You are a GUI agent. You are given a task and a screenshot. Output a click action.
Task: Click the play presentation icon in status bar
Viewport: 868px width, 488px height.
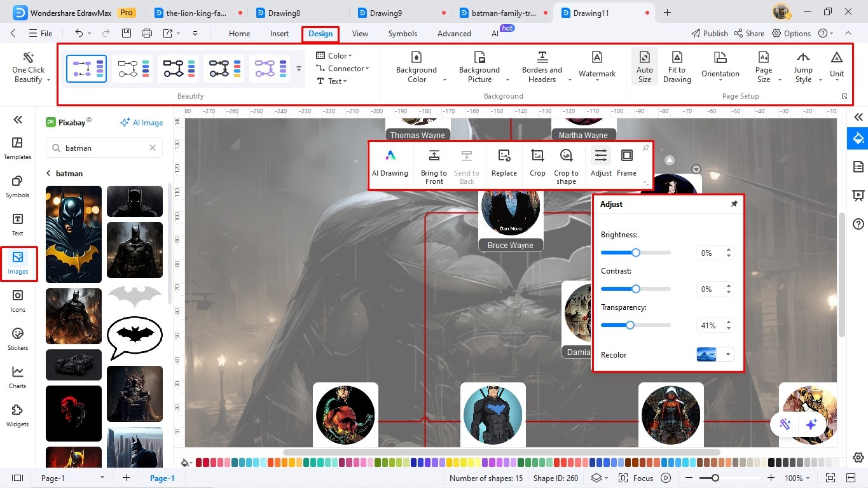point(666,478)
